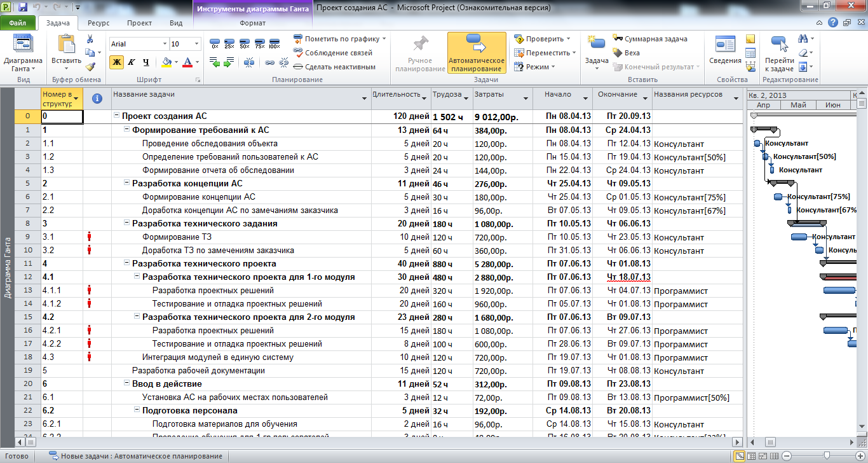Toggle Underline formatting button
The height and width of the screenshot is (463, 868).
coord(146,62)
